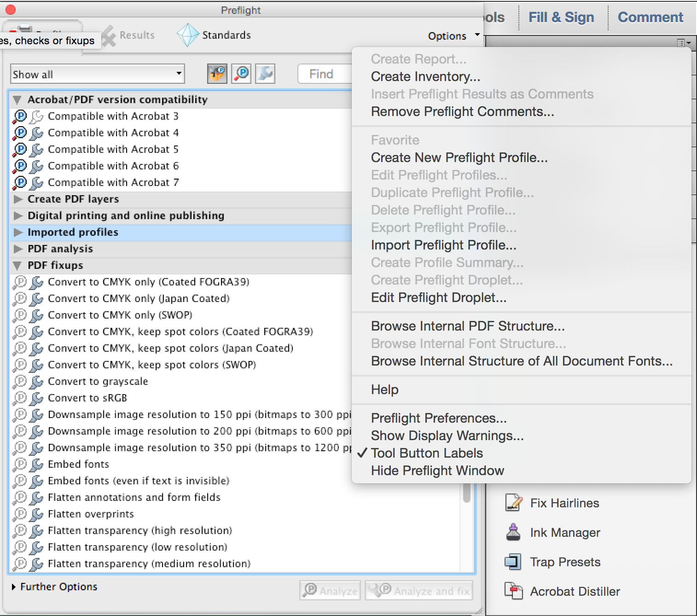Choose Hide Preflight Window menu item
This screenshot has width=697, height=616.
tap(521, 471)
